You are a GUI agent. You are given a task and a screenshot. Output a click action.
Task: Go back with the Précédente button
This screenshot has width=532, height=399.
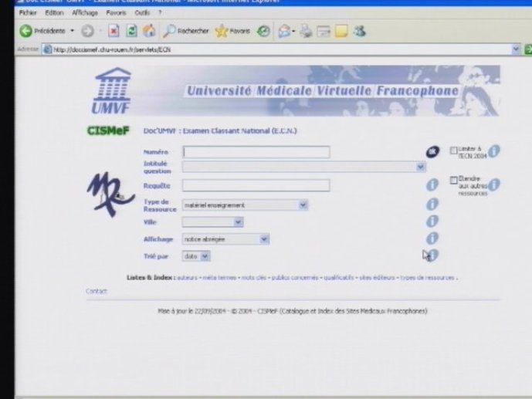[x=42, y=31]
